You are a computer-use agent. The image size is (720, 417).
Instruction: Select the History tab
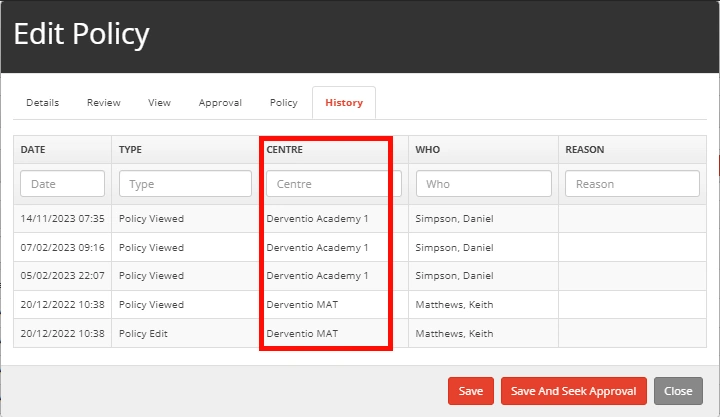pyautogui.click(x=343, y=103)
